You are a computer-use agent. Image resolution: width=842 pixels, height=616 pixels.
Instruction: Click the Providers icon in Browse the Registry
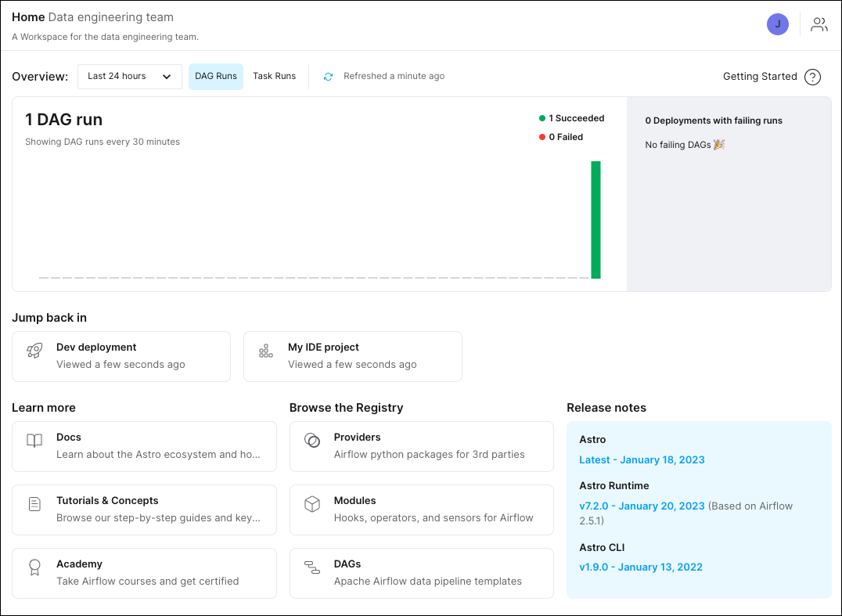click(x=311, y=441)
